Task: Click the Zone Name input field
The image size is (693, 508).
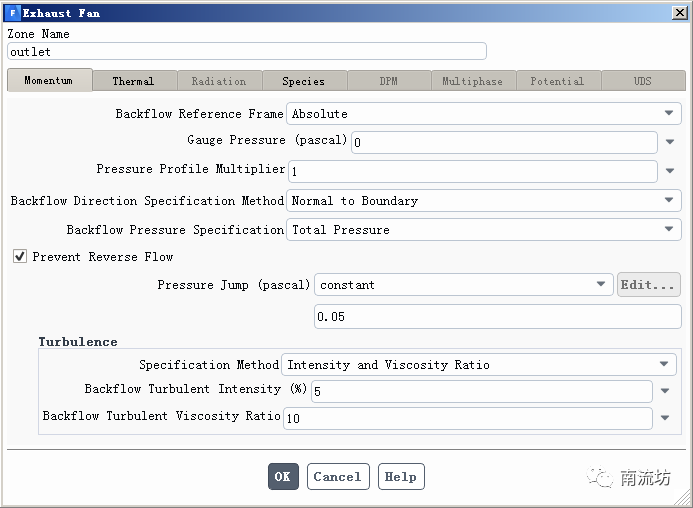Action: [246, 51]
